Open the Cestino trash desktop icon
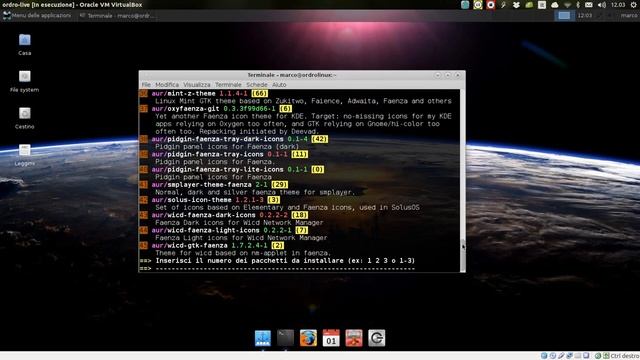Image resolution: width=640 pixels, height=360 pixels. (x=24, y=118)
